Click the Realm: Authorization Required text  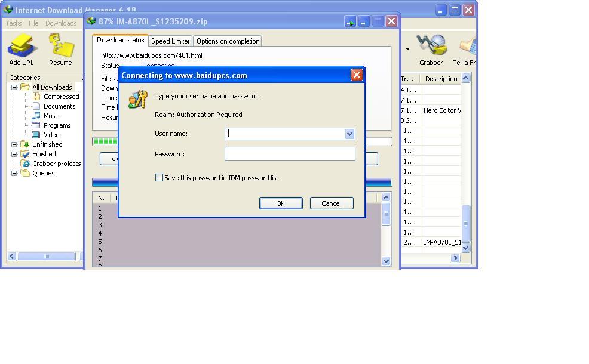pos(198,115)
